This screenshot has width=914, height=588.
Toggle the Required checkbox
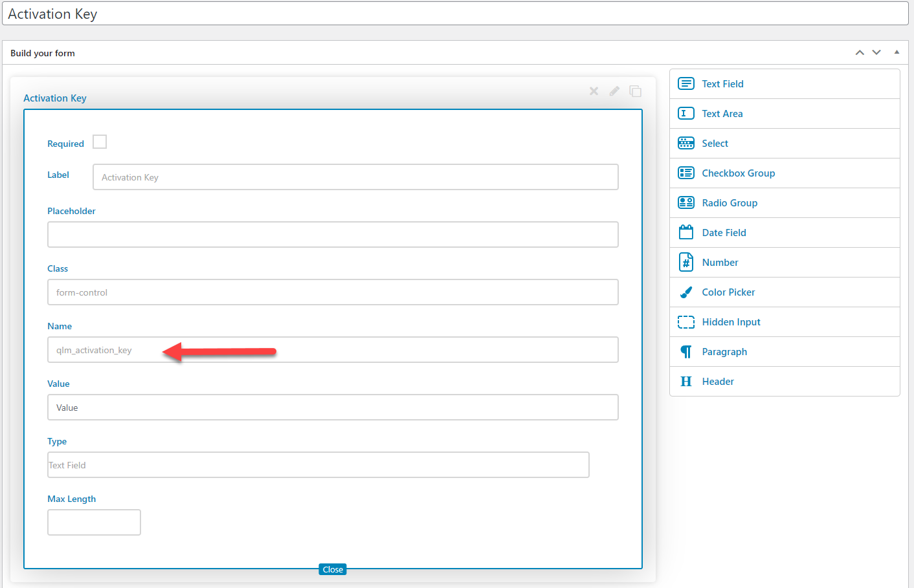click(x=100, y=142)
